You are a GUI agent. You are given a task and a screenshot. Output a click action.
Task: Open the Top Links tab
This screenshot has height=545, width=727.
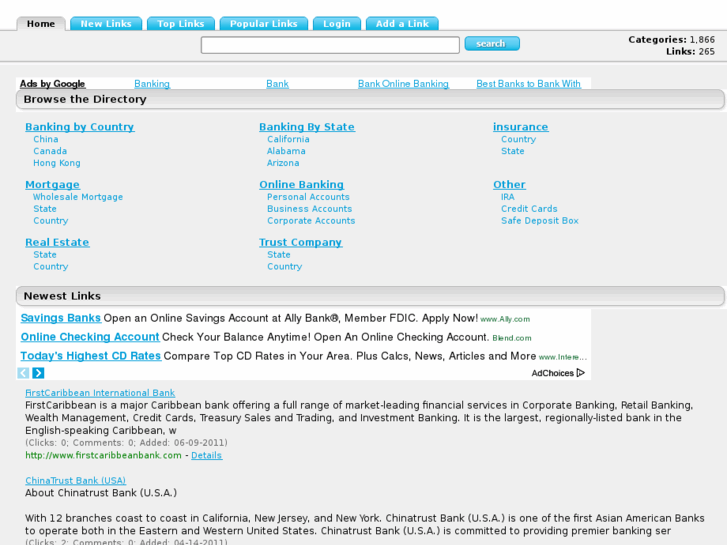point(181,24)
